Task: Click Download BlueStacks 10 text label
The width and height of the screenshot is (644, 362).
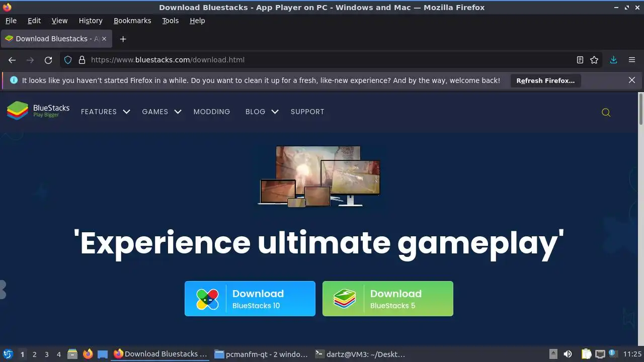Action: pos(258,299)
